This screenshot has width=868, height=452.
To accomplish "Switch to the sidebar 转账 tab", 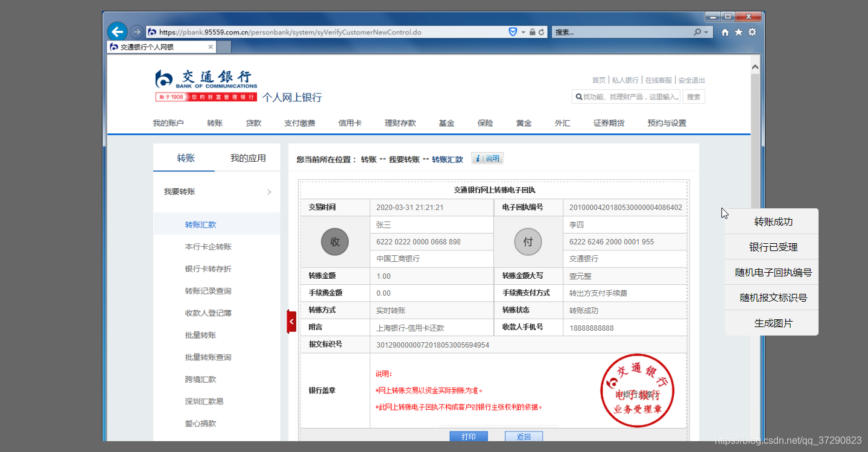I will [x=185, y=158].
